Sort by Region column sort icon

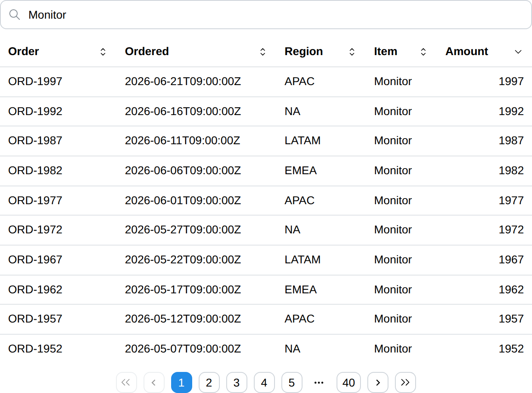coord(352,51)
